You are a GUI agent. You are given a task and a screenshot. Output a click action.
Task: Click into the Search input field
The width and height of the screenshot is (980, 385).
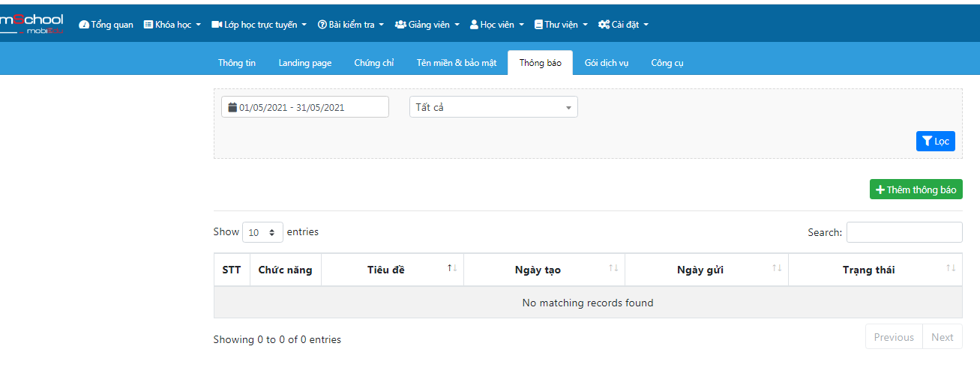[x=904, y=232]
